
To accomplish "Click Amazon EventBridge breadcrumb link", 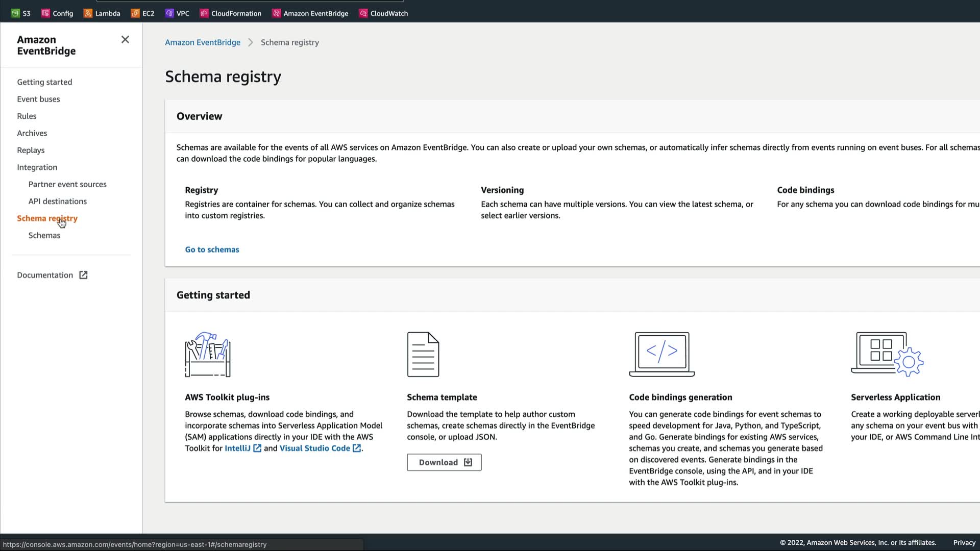I will (203, 42).
